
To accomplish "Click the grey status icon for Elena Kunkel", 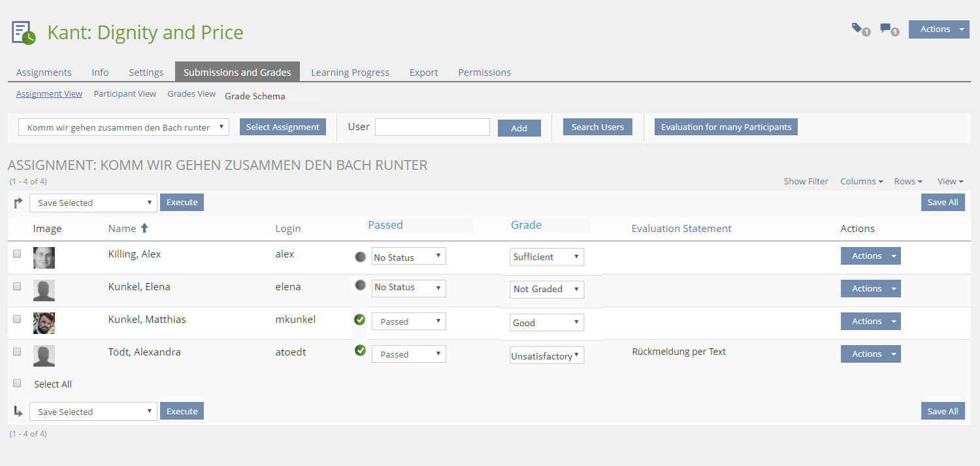I will (360, 285).
